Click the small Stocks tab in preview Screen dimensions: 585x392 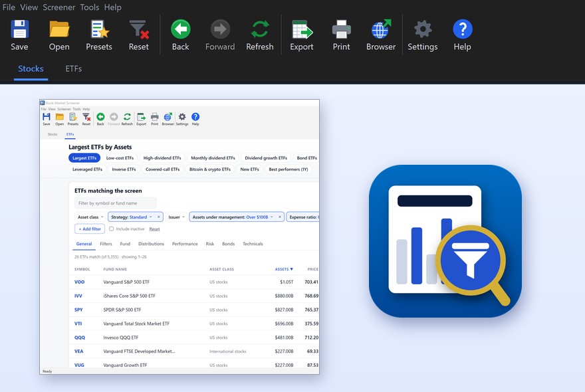point(53,134)
